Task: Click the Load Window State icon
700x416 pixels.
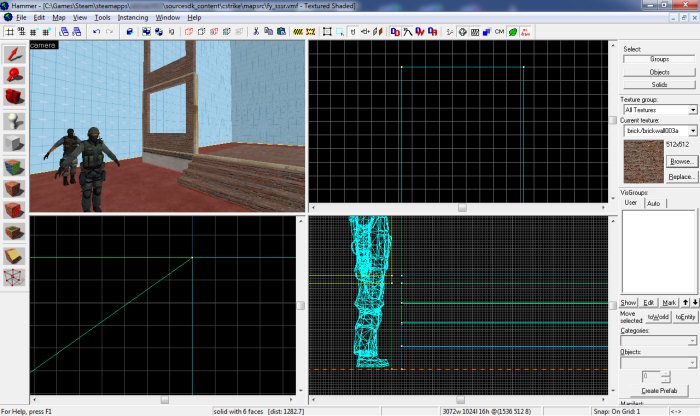Action: click(x=64, y=32)
